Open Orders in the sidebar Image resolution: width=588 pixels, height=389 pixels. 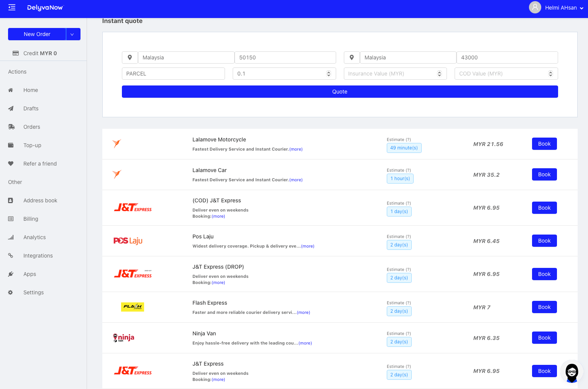pos(32,127)
